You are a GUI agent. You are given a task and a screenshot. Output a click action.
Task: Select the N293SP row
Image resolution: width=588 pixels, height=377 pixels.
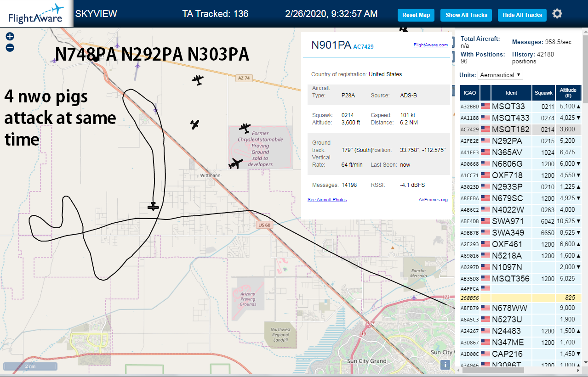[521, 187]
